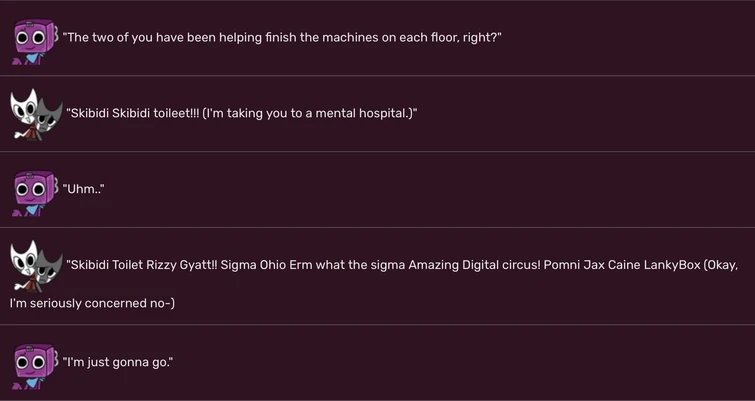Click the white cat avatar beside "Skibidi Skibidi toileet!!!"
Screen dimensions: 755x401
coord(35,114)
